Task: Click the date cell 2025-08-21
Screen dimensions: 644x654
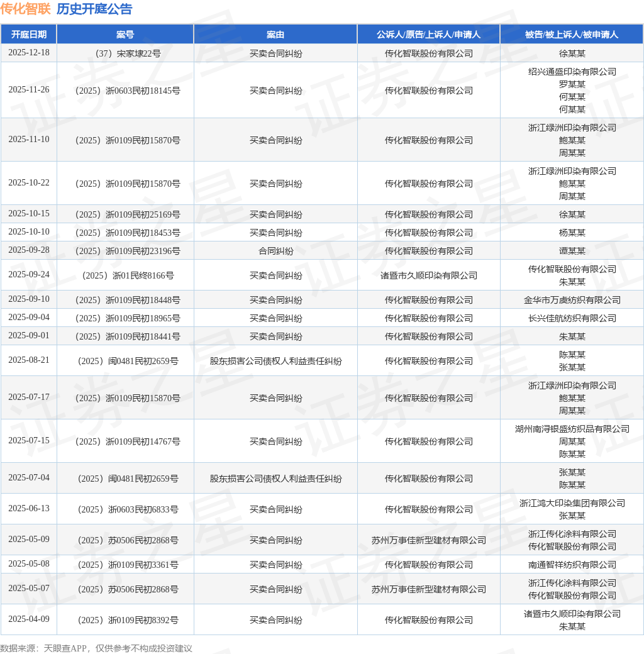Action: (29, 360)
